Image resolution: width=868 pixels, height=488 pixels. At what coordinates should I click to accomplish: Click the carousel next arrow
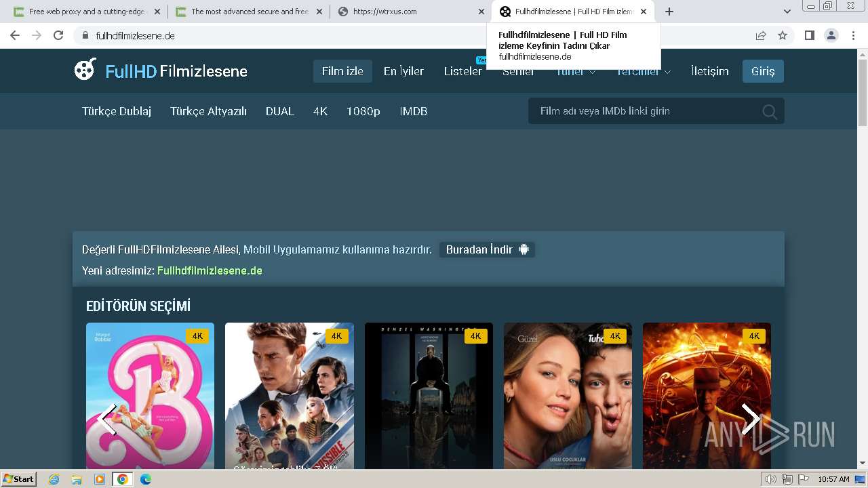pos(750,419)
